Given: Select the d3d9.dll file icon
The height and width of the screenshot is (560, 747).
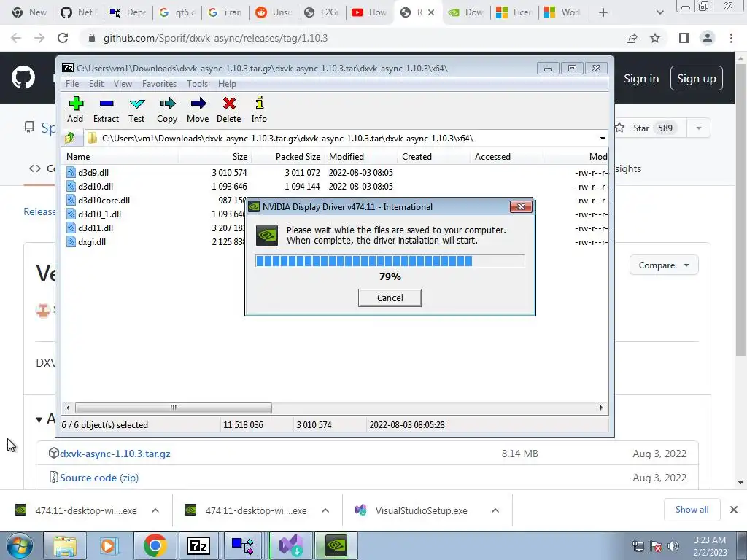Looking at the screenshot, I should coord(71,172).
